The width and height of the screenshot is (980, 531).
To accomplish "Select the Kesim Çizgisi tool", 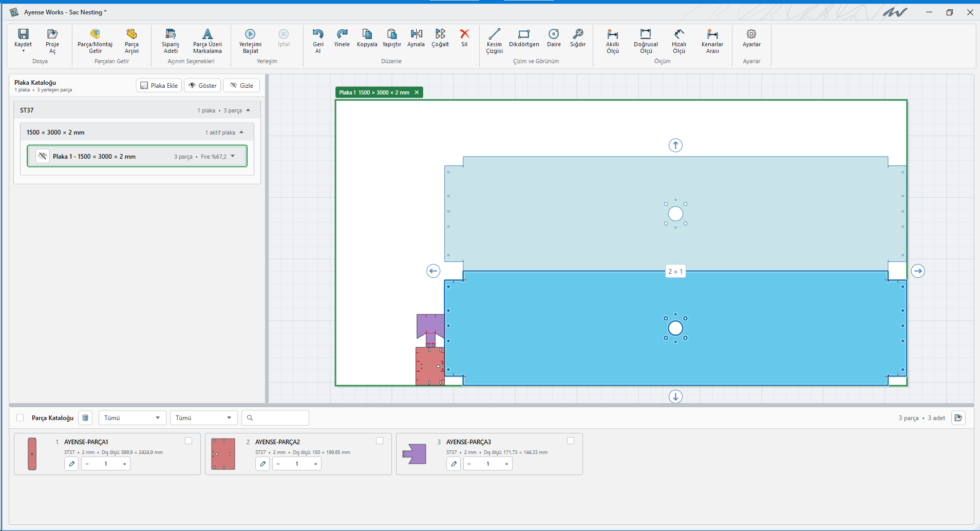I will [x=494, y=41].
